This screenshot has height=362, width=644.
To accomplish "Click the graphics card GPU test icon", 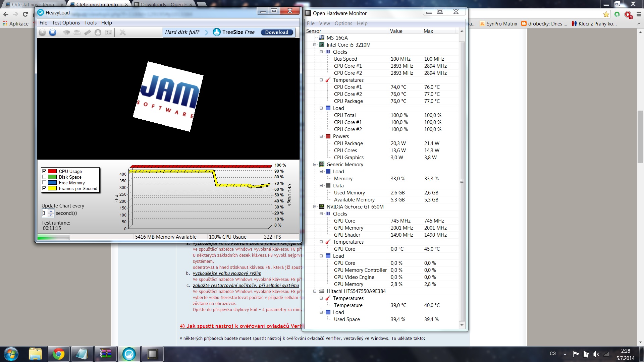I will pyautogui.click(x=108, y=32).
